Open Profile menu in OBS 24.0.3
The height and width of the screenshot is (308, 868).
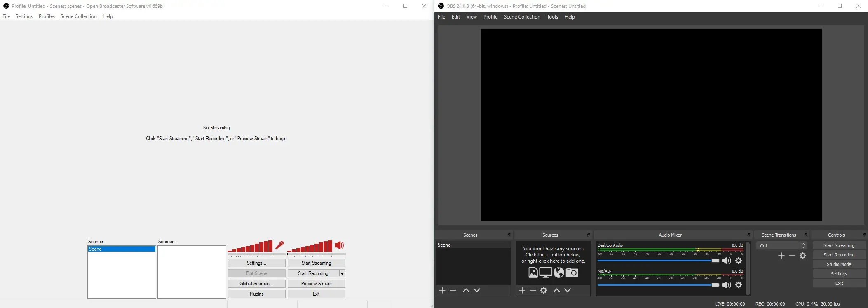click(x=490, y=17)
